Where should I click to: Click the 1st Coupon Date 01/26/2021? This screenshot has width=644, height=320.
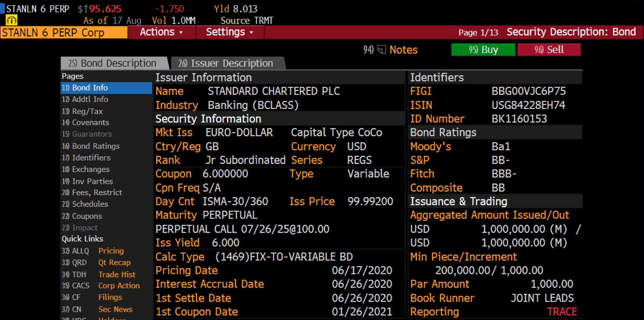tap(362, 312)
